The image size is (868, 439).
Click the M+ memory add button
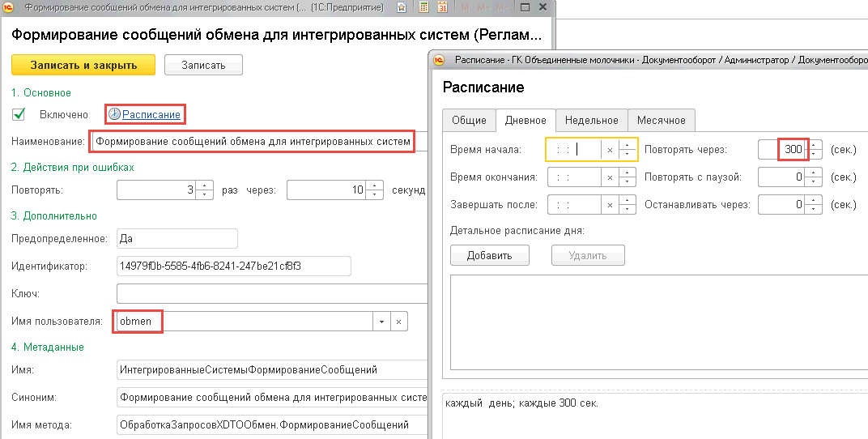pyautogui.click(x=484, y=8)
